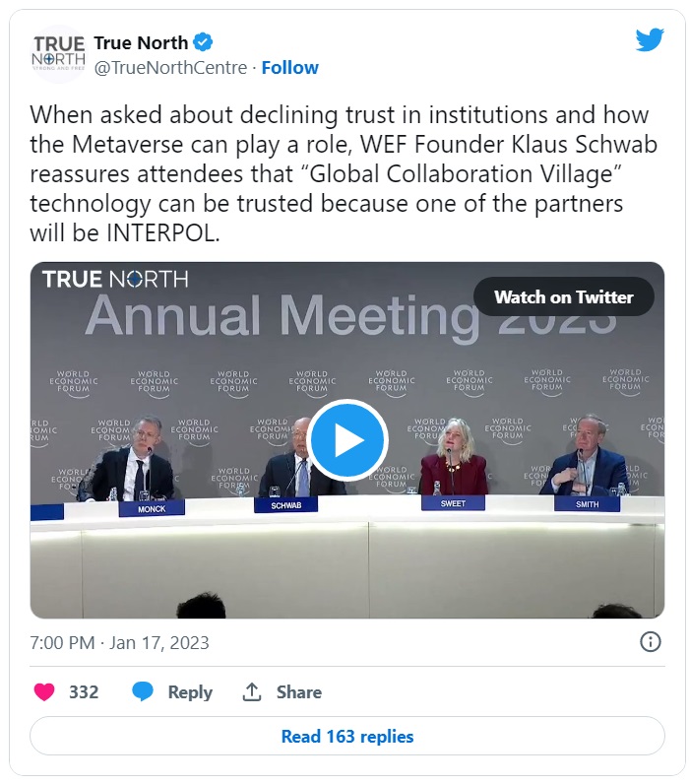Click the reply speech bubble icon
This screenshot has height=784, width=689.
143,691
